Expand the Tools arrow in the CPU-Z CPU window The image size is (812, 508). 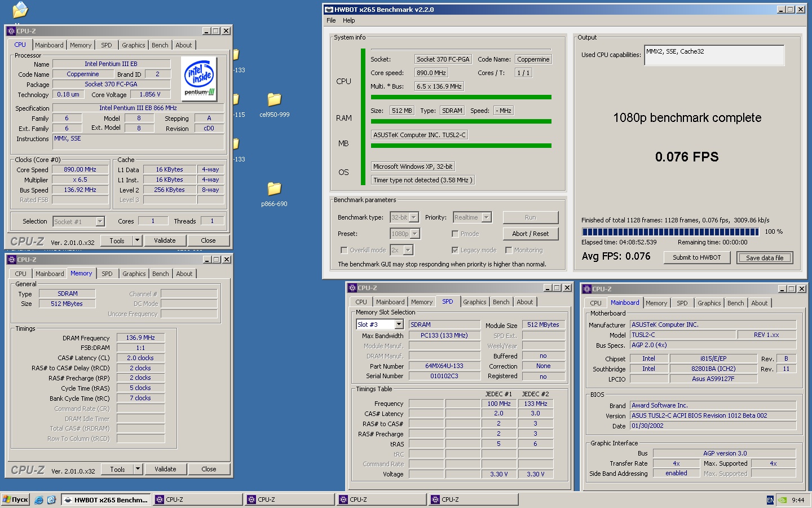coord(137,240)
